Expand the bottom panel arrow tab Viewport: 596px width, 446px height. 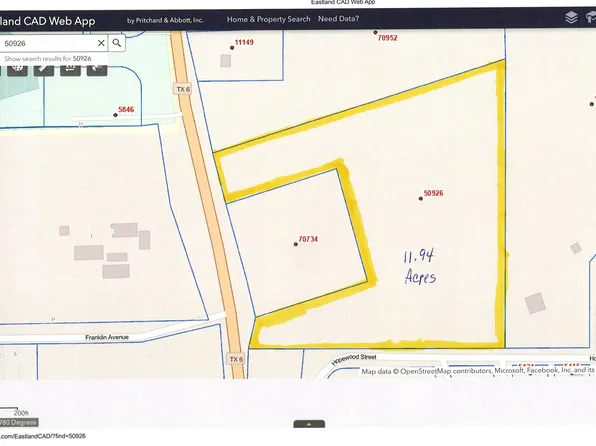pos(309,424)
